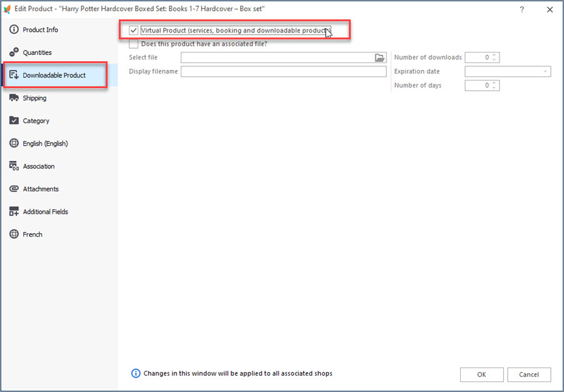
Task: Click the Attachments paperclip icon
Action: [14, 189]
